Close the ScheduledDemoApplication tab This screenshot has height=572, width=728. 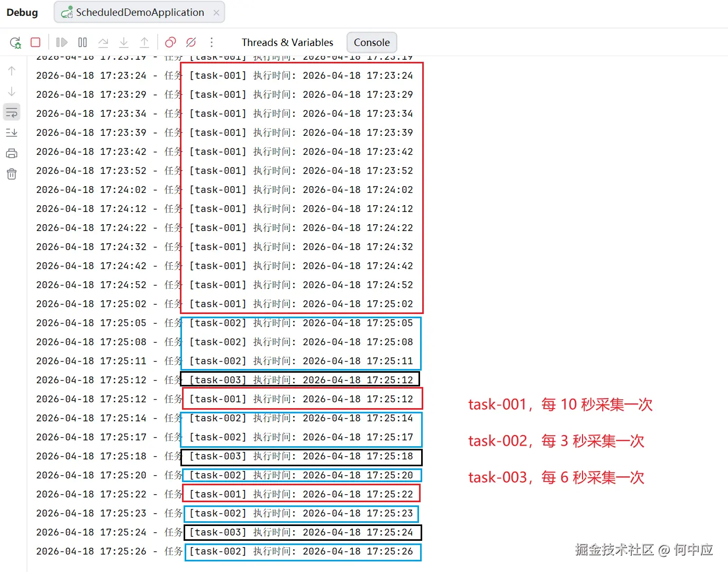(x=216, y=13)
